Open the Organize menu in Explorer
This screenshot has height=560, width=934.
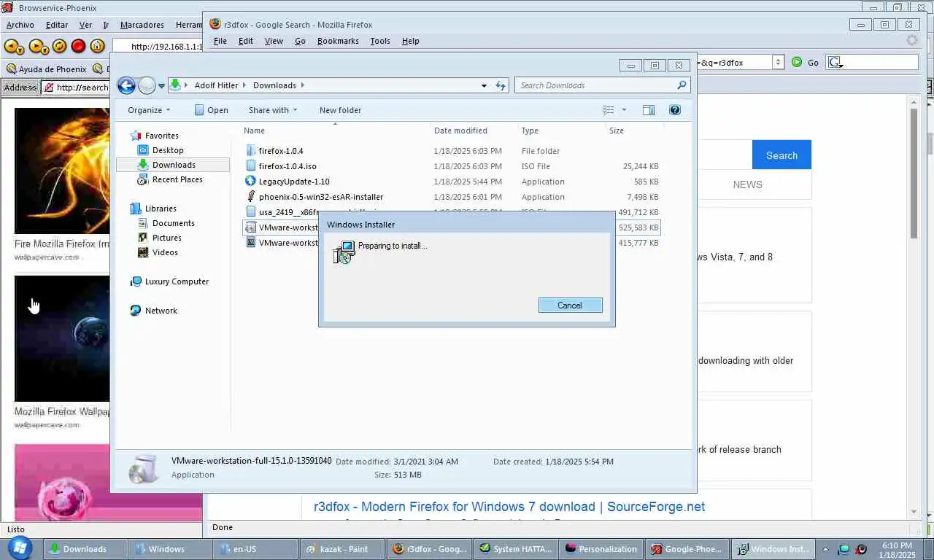click(x=148, y=110)
